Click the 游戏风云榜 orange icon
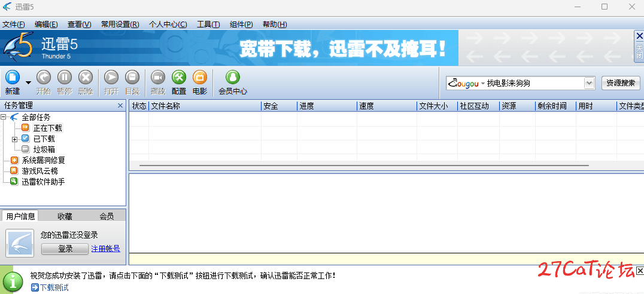The width and height of the screenshot is (644, 294). click(14, 171)
